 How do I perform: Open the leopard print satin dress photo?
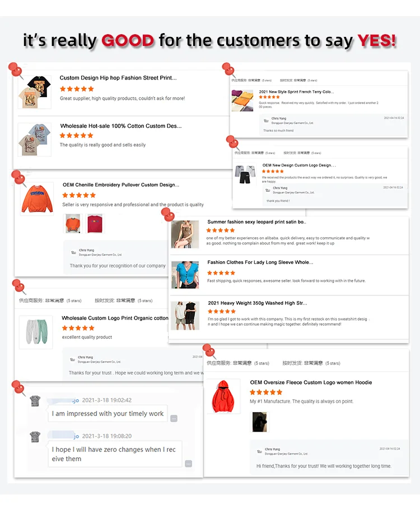click(x=185, y=234)
